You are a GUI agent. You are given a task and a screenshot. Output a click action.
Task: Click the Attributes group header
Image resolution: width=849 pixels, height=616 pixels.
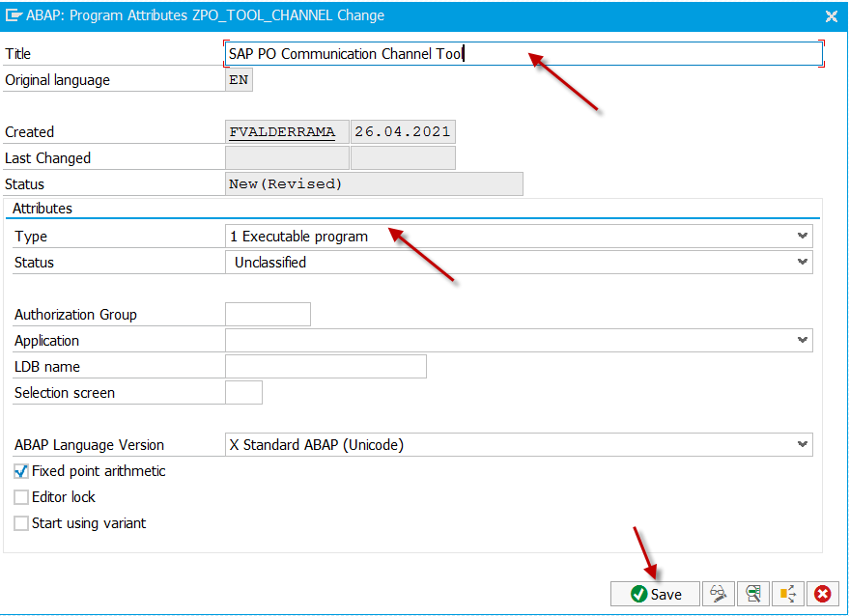(42, 209)
